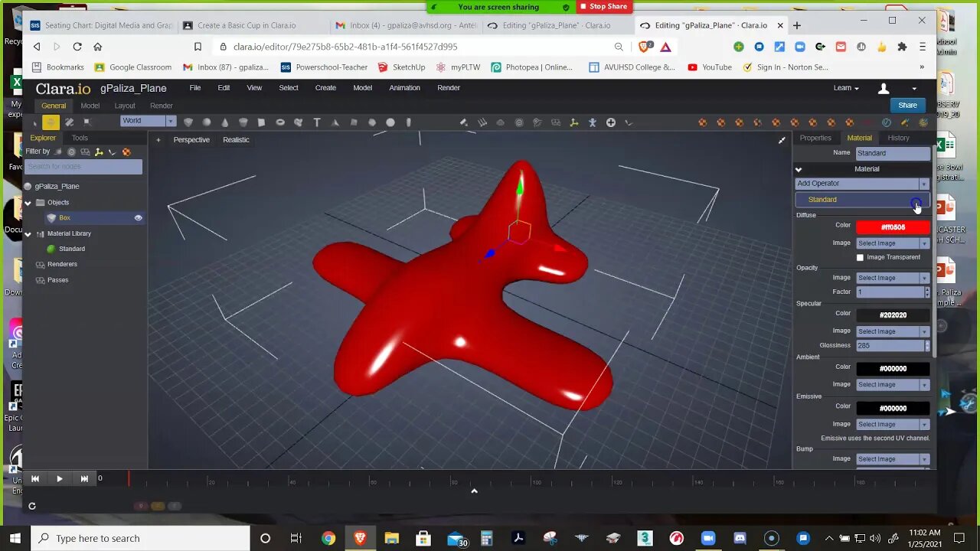Click the human figure icon in toolbar

point(592,122)
